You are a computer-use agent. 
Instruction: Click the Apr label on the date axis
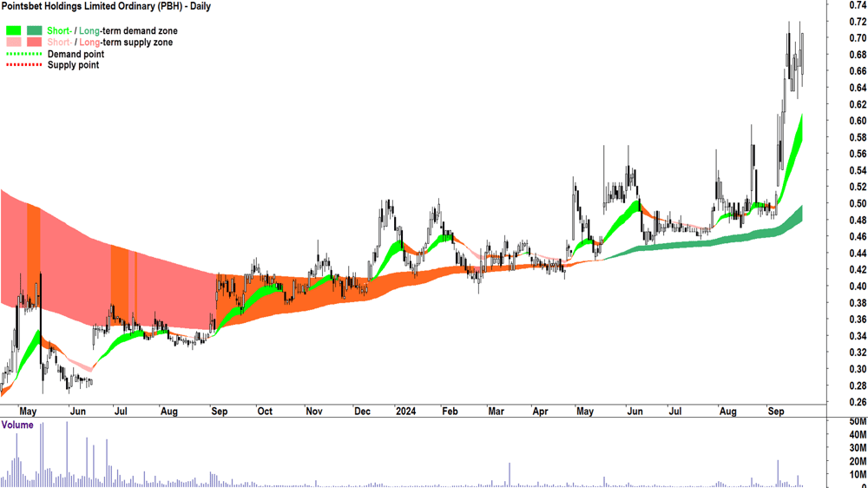540,412
